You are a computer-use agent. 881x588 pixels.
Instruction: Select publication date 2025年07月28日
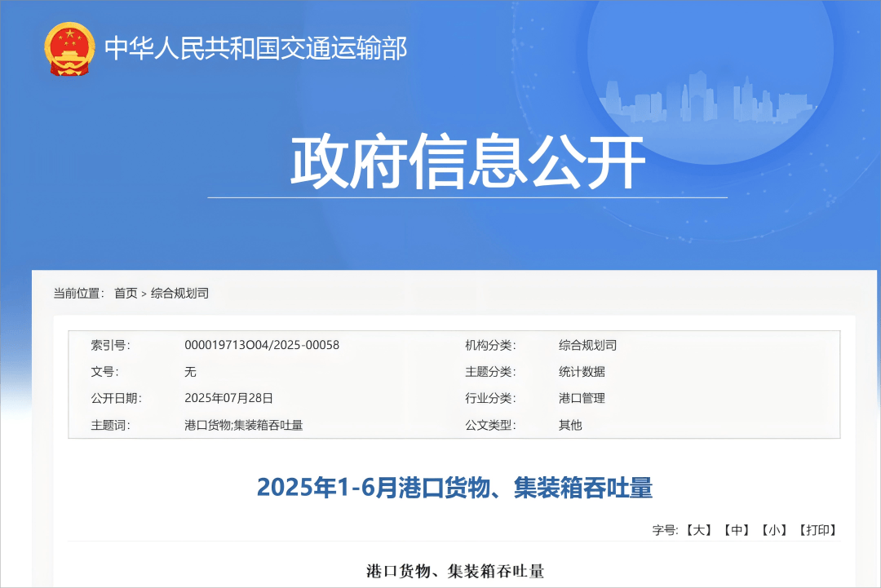(228, 398)
